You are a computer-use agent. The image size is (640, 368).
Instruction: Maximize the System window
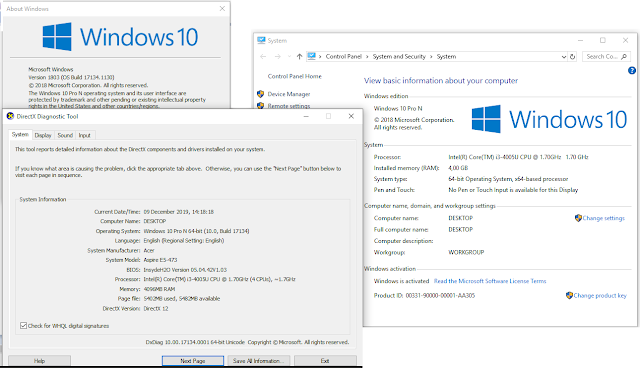[602, 40]
